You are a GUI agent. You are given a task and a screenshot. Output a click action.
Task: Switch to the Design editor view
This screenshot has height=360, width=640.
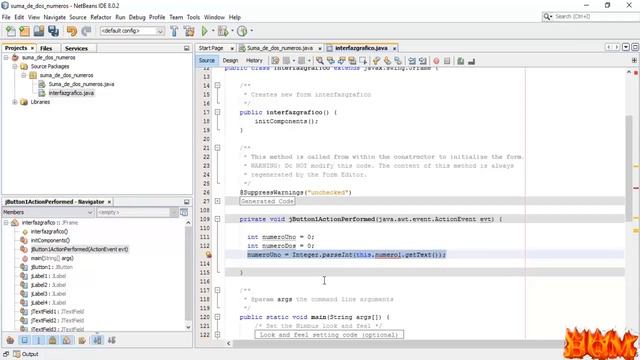click(230, 60)
